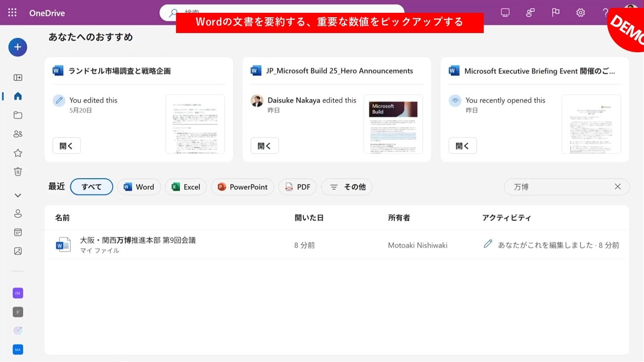The image size is (644, 362).
Task: Click the Microsoft Build document thumbnail
Action: point(393,124)
